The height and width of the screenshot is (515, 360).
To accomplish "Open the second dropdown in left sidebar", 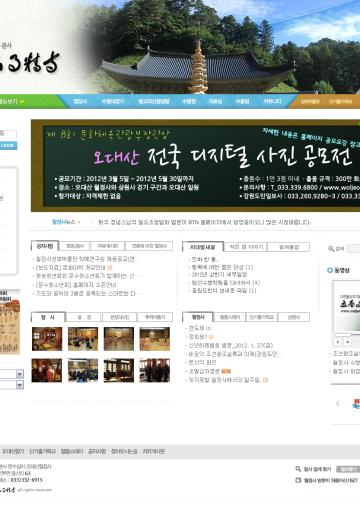I will pos(12,385).
